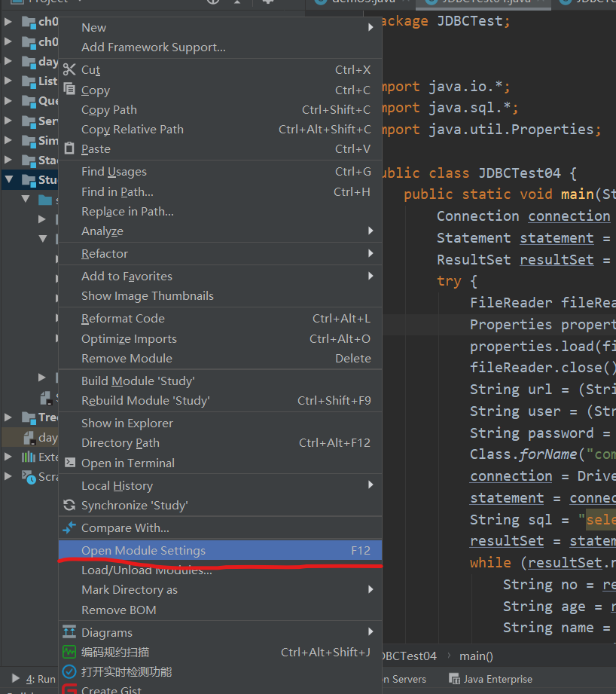Click the List module row in tree
616x694 pixels.
pyautogui.click(x=30, y=81)
